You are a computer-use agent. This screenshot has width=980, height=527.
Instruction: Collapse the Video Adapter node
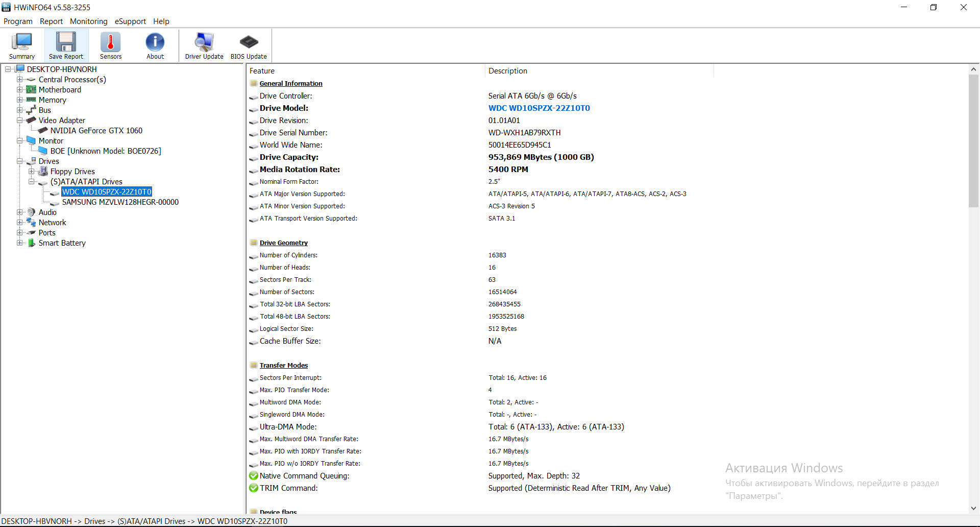[x=19, y=121]
